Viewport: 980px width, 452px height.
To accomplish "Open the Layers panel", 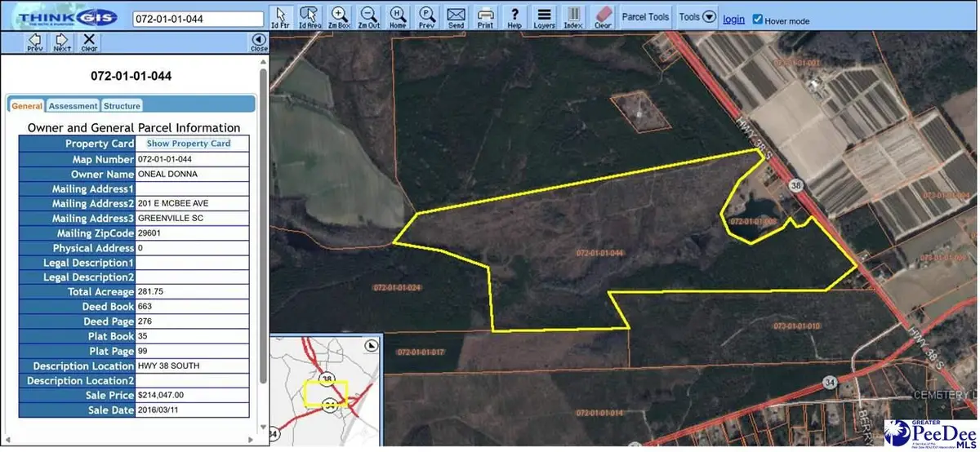I will pyautogui.click(x=544, y=16).
